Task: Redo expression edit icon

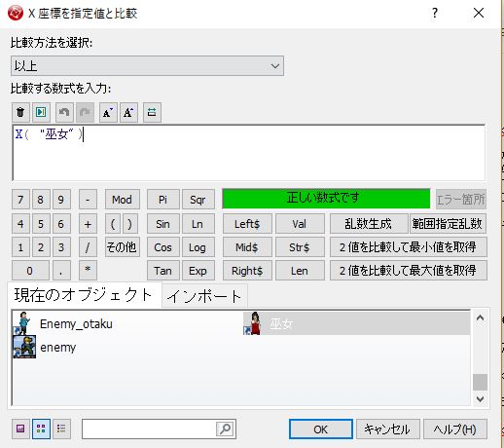Action: click(x=85, y=112)
